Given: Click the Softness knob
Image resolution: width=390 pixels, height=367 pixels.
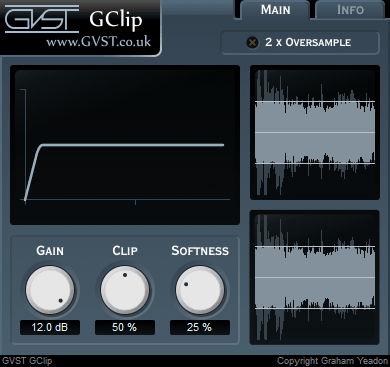Looking at the screenshot, I should [x=200, y=290].
